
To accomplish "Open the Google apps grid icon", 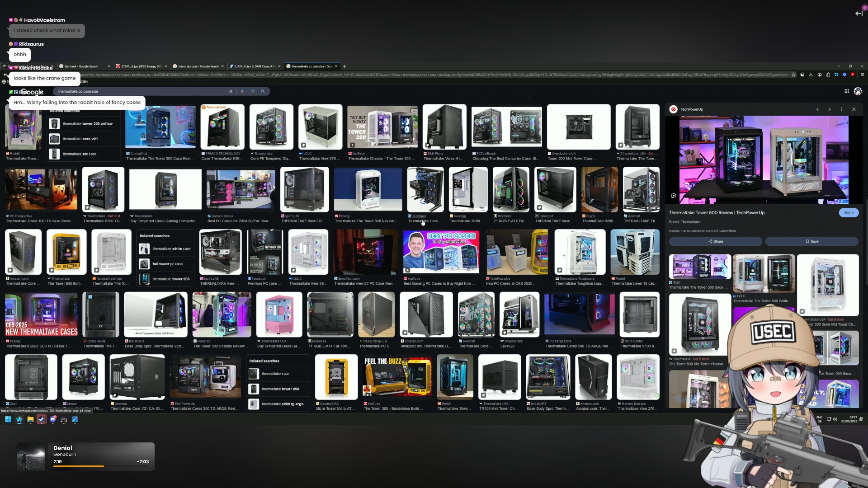I will (x=846, y=91).
